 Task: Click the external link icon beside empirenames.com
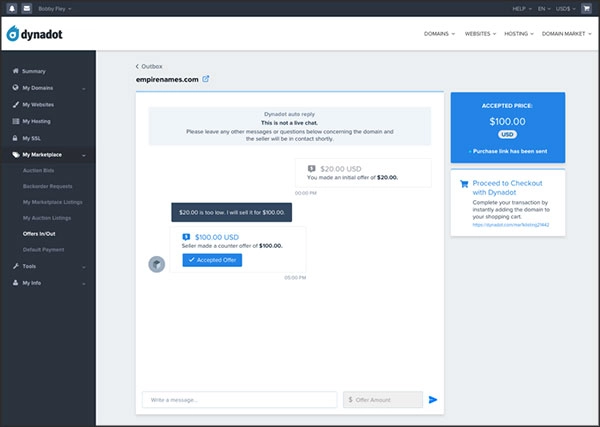pos(206,78)
